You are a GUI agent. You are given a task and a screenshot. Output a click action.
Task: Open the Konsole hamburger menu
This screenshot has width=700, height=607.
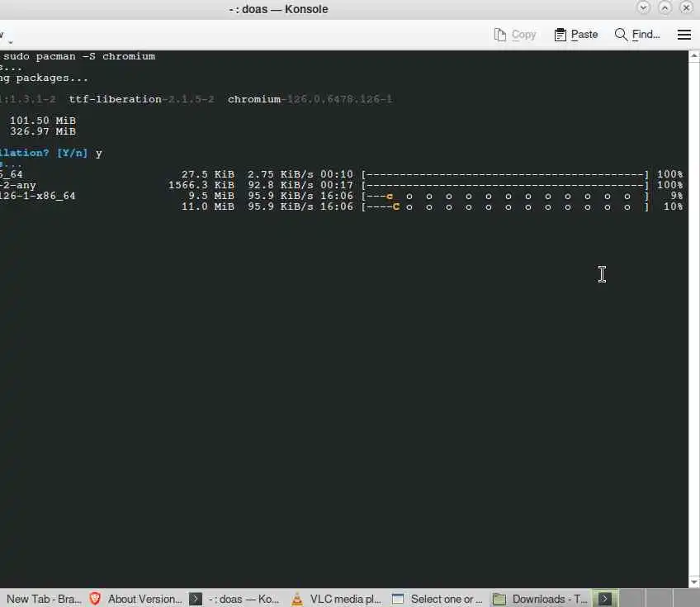684,35
